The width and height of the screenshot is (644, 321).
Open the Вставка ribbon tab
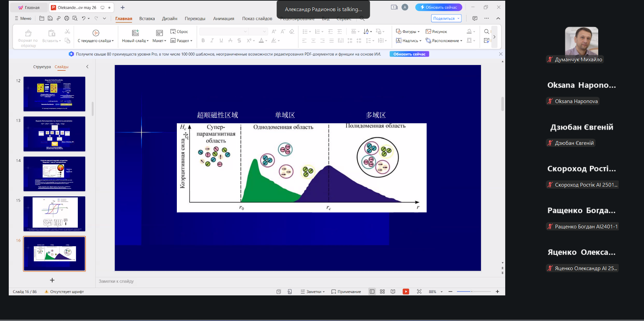tap(147, 19)
